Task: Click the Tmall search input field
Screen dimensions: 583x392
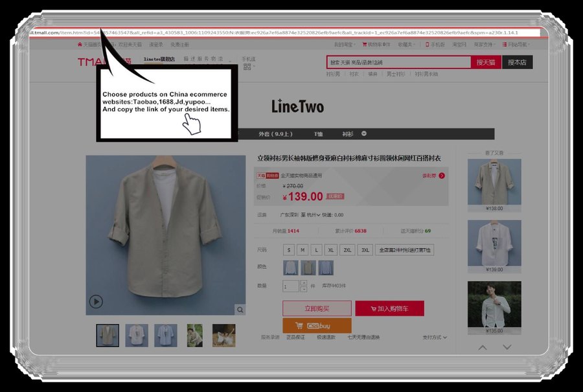Action: point(399,62)
